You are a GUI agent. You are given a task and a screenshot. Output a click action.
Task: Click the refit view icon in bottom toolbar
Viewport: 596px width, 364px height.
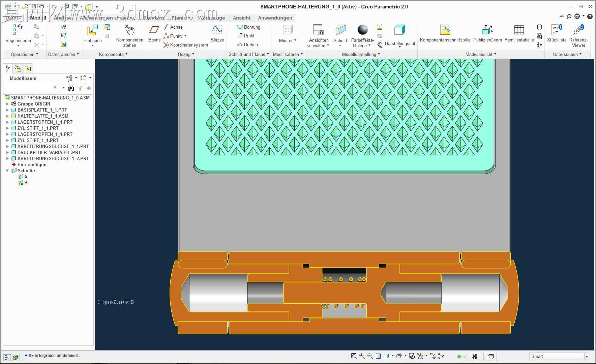(354, 356)
